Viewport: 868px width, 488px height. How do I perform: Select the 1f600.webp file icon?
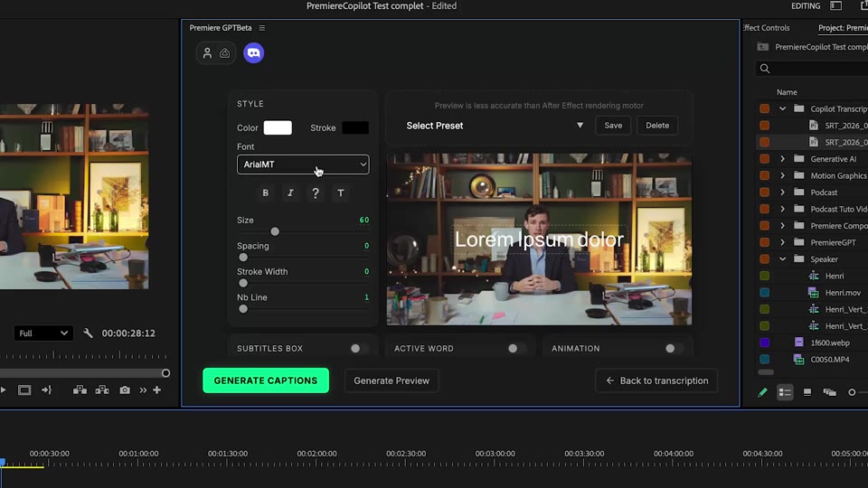coord(798,343)
